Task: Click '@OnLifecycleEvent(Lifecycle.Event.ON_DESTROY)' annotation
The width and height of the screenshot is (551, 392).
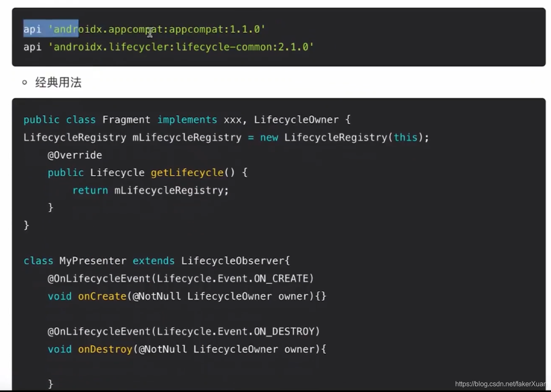Action: tap(184, 331)
